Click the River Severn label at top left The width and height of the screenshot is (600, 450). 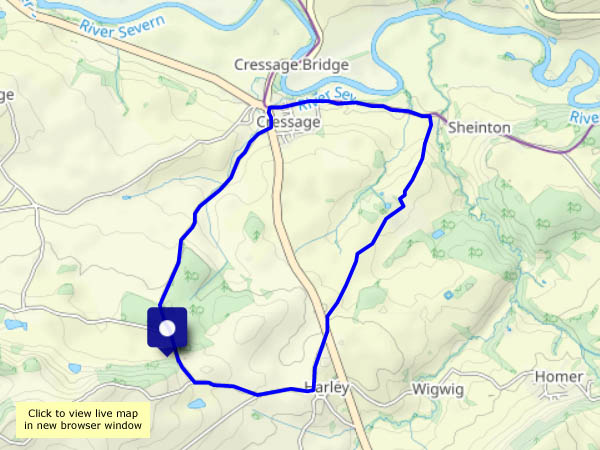(122, 26)
